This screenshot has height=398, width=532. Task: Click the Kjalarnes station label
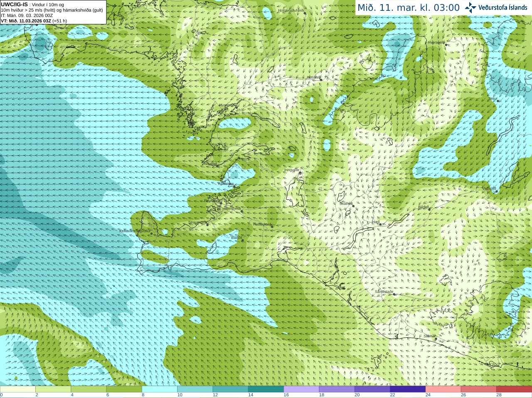point(226,184)
